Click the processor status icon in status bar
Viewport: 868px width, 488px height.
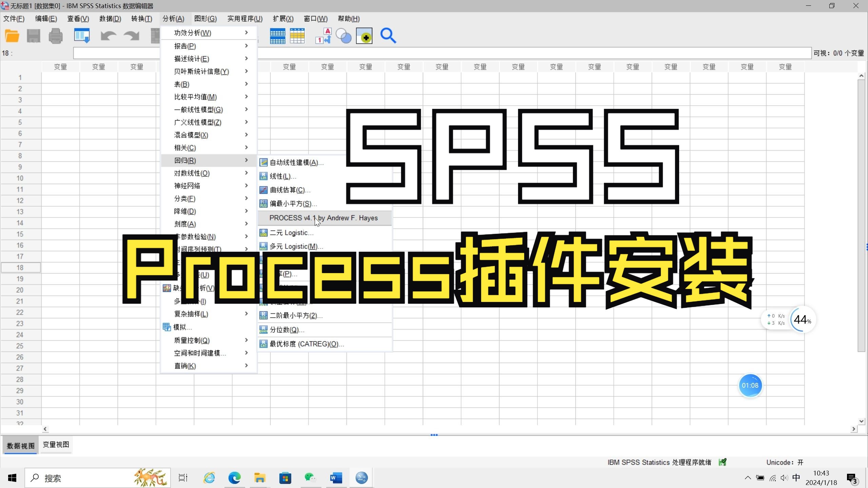722,462
